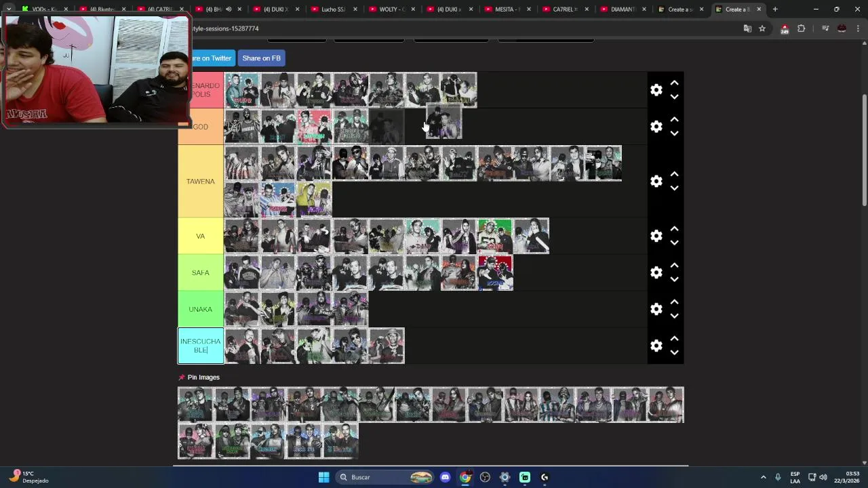Open settings gear for VA tier row

pyautogui.click(x=656, y=236)
